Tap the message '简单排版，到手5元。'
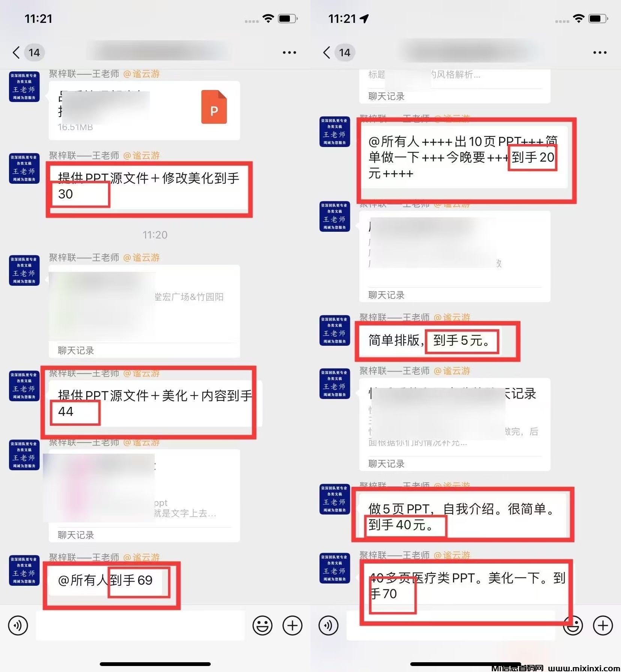Viewport: 621px width, 672px height. [x=429, y=340]
